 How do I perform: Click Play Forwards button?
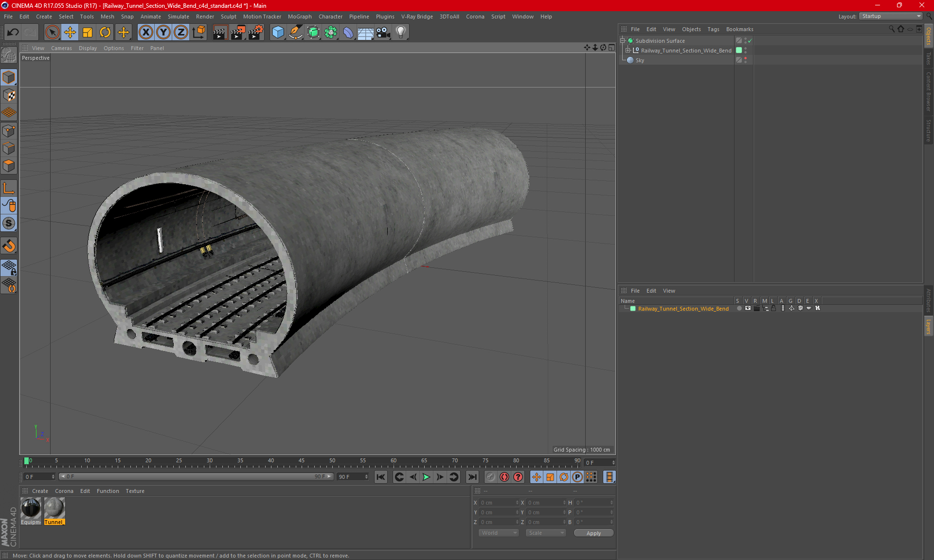[426, 477]
